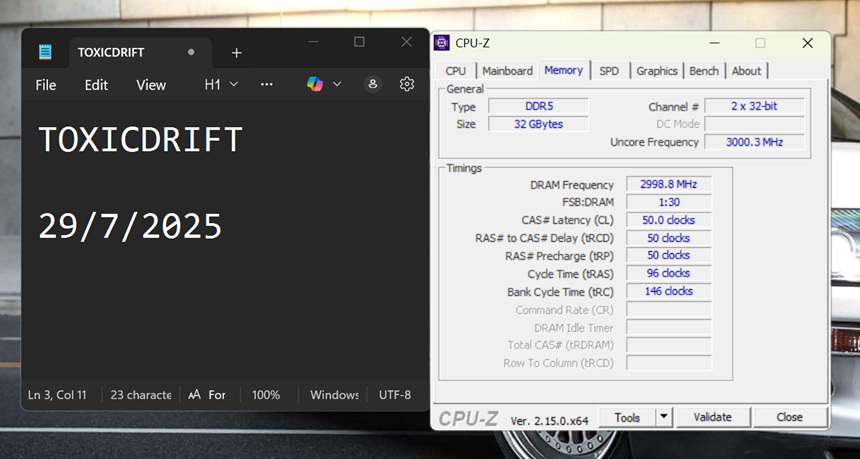
Task: Click the 2 x 32-bit channel field
Action: click(x=754, y=106)
